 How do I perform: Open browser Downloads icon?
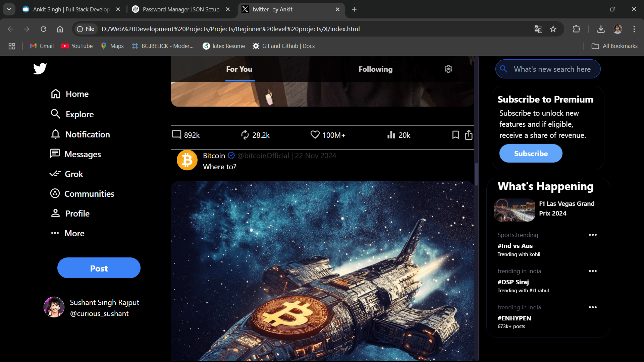[x=601, y=29]
